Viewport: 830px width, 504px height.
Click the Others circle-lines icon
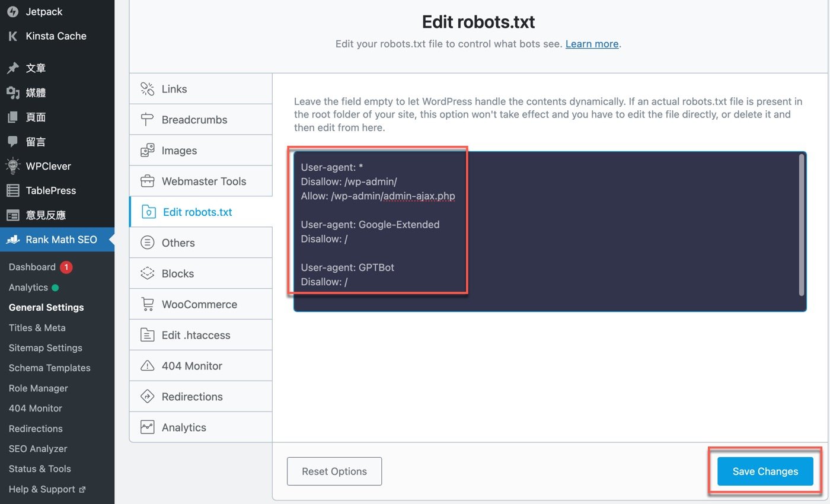[147, 243]
